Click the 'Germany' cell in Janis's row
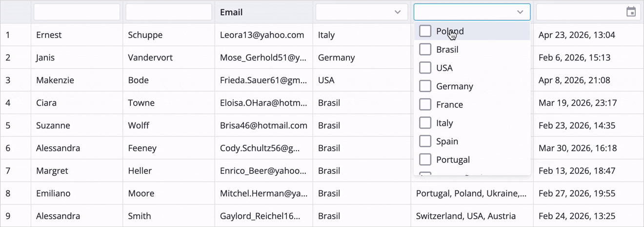644x227 pixels. click(x=362, y=57)
